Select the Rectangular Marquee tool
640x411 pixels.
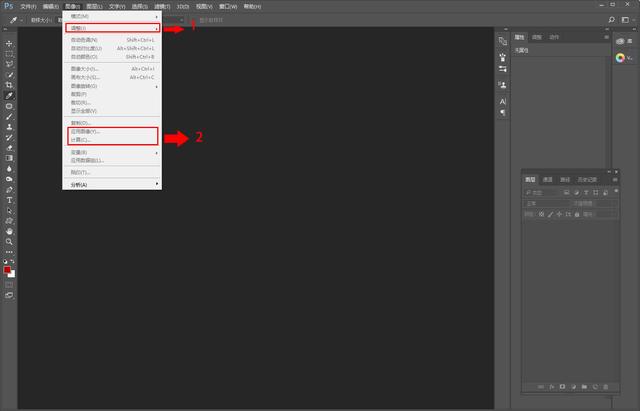point(9,54)
